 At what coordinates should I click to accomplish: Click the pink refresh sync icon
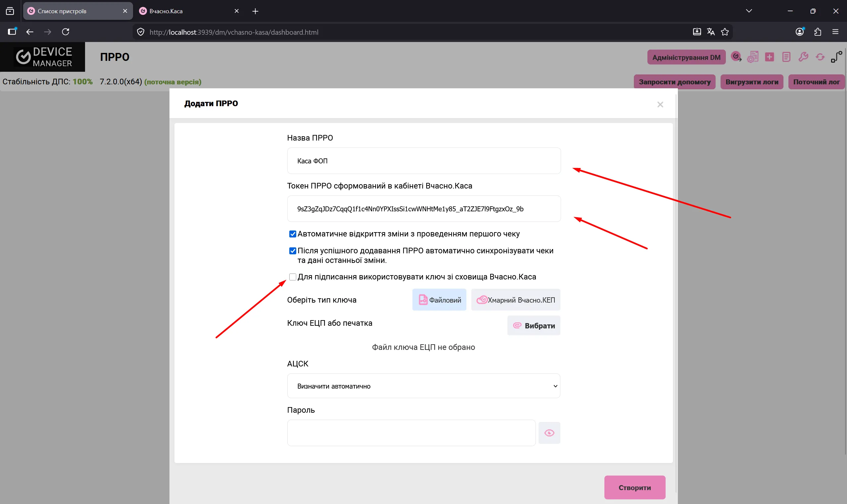820,57
